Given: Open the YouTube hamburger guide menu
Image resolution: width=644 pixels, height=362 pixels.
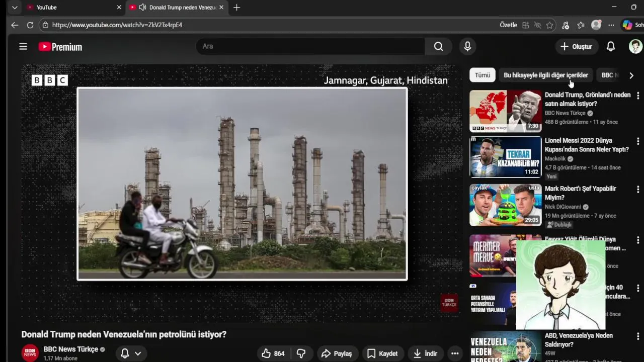Looking at the screenshot, I should click(23, 47).
